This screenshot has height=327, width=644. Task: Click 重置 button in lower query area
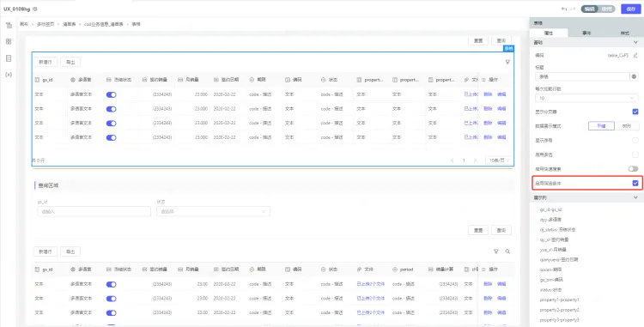tap(478, 230)
